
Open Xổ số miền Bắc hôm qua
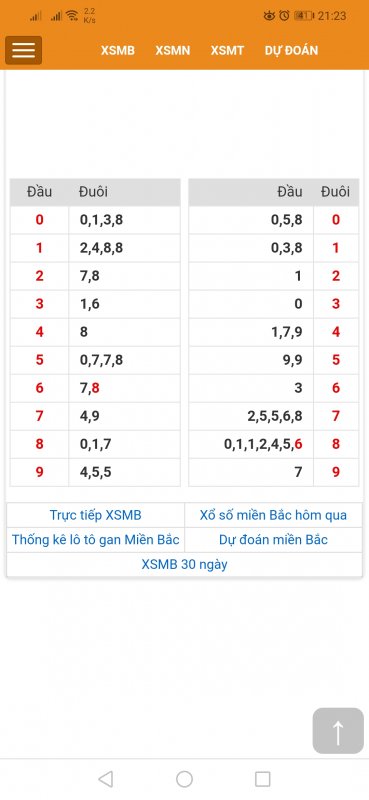273,515
